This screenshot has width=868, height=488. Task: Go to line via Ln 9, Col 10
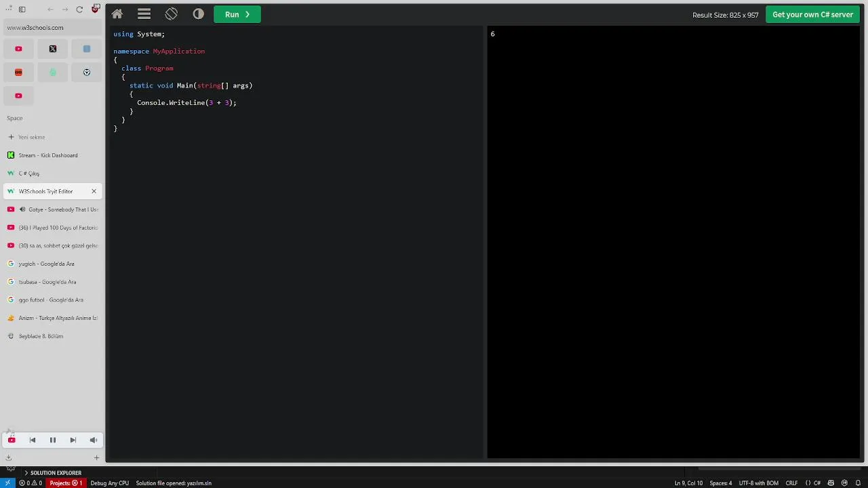688,483
